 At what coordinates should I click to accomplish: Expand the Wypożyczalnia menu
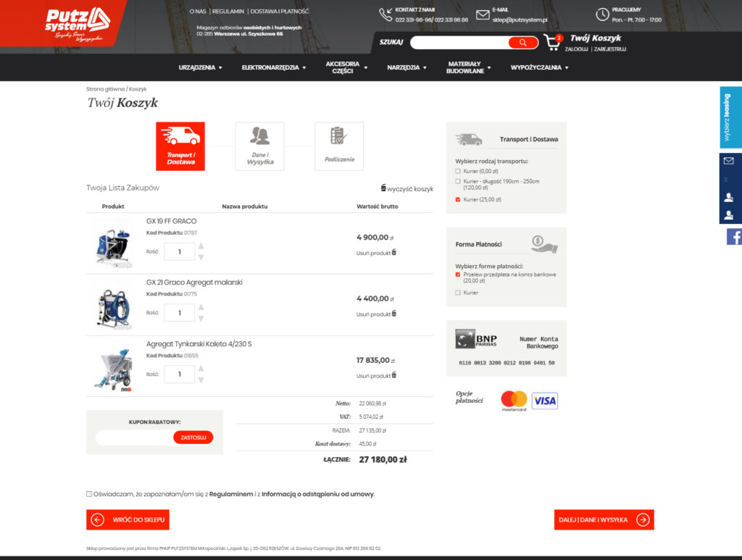click(x=539, y=67)
